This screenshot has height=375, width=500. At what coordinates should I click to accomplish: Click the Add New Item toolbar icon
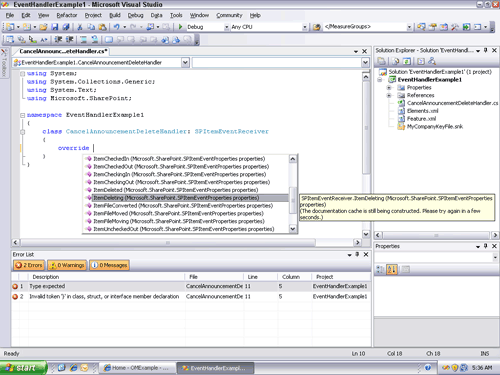pos(27,27)
